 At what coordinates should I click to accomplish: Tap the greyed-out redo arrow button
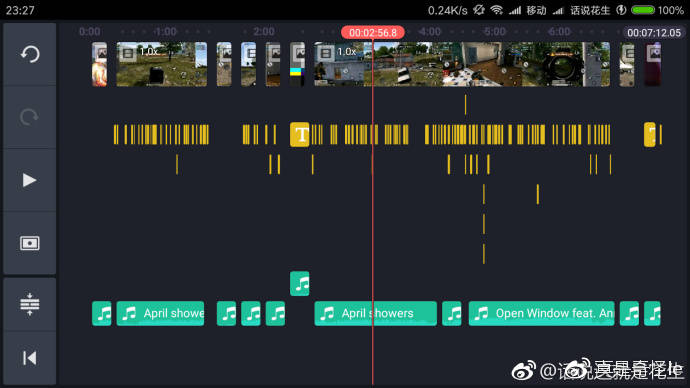[29, 117]
